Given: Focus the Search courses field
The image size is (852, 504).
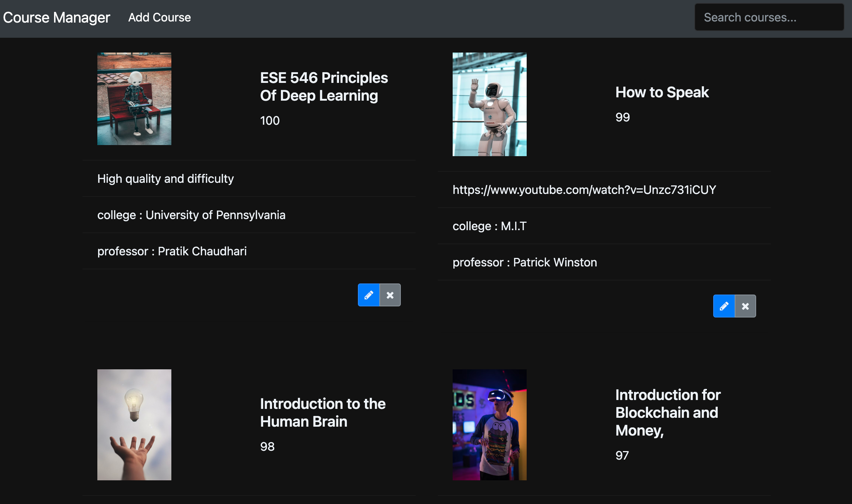Looking at the screenshot, I should pyautogui.click(x=769, y=17).
